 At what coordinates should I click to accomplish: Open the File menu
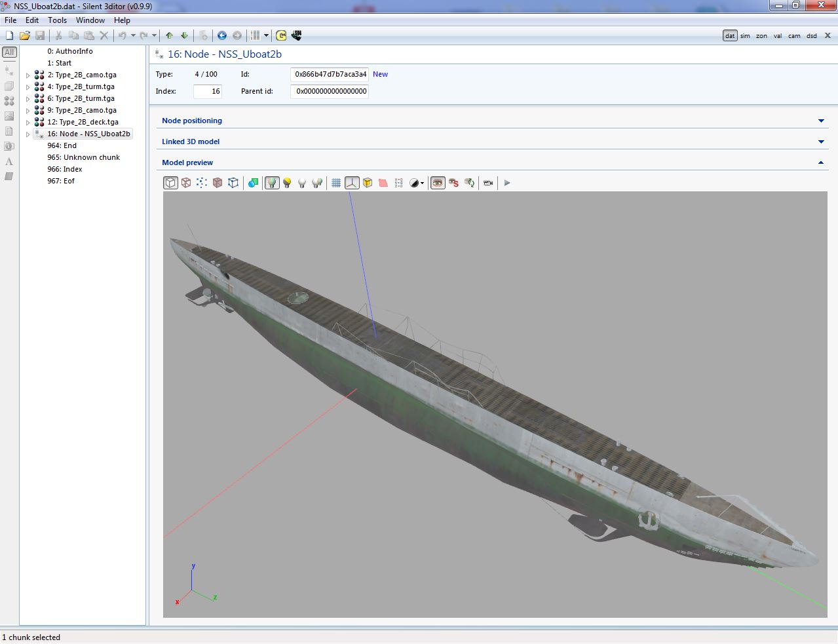pyautogui.click(x=10, y=20)
